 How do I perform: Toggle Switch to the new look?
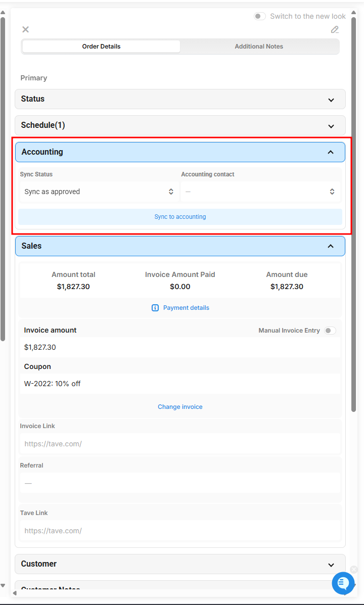coord(260,16)
